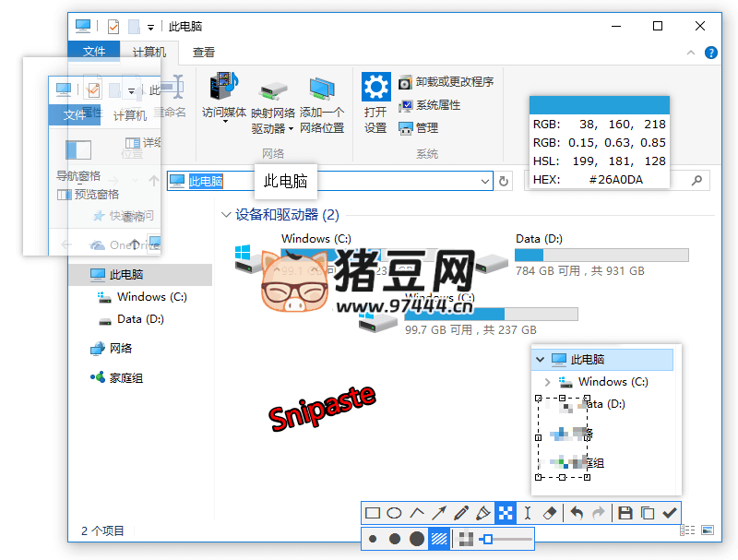This screenshot has height=560, width=738.
Task: Select the pencil annotation tool
Action: 460,512
